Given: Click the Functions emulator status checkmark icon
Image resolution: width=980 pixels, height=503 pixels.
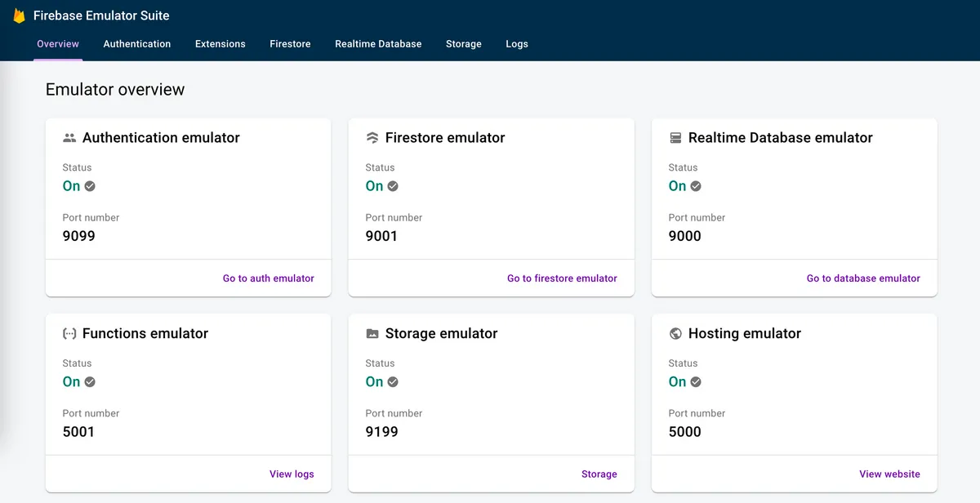Looking at the screenshot, I should click(x=90, y=382).
